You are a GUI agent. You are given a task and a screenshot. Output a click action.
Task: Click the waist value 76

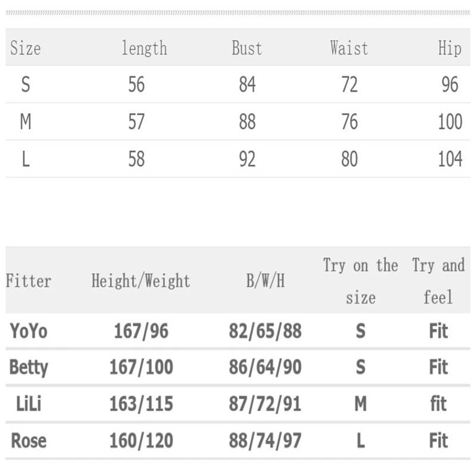pos(349,122)
